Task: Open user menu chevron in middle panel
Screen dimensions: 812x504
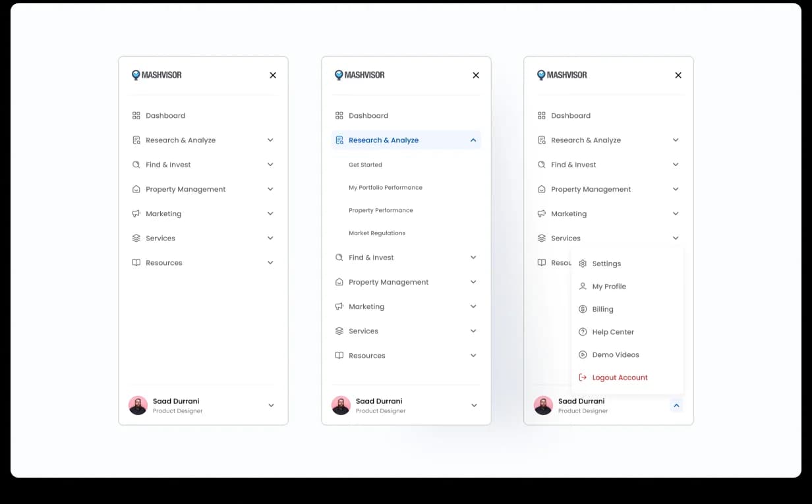Action: pos(474,406)
